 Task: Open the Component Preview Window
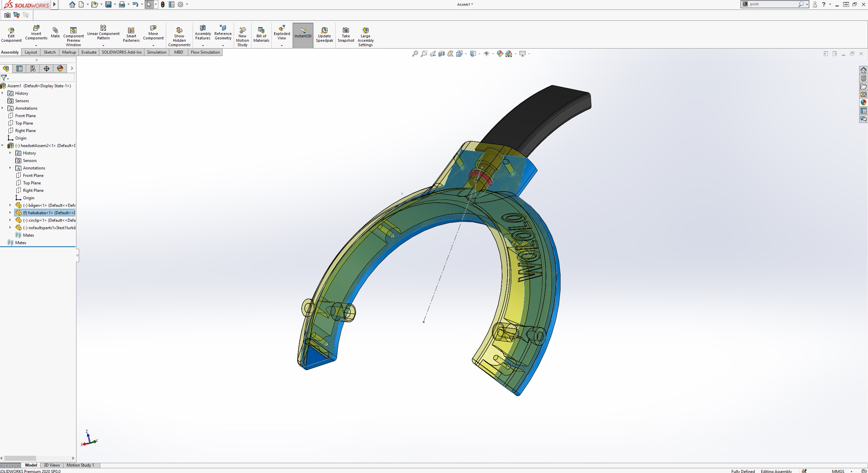[73, 37]
